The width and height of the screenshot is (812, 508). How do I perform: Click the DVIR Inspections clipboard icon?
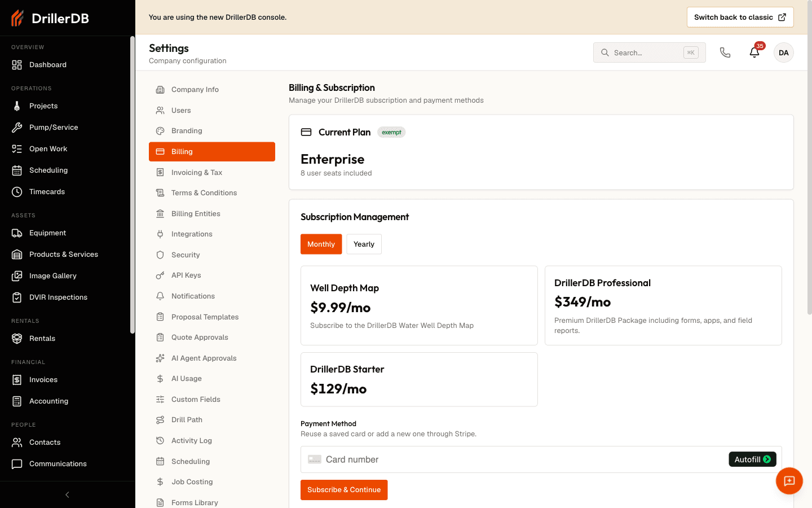click(17, 297)
